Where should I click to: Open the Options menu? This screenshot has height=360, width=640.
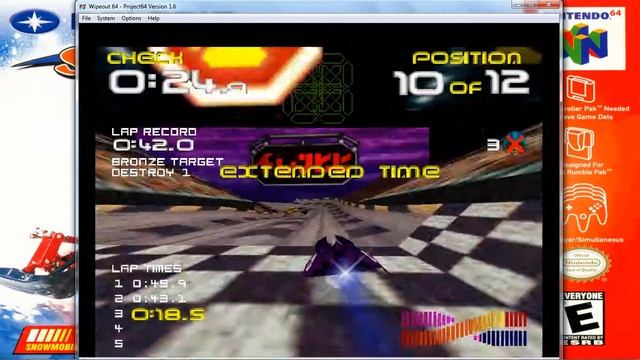(x=131, y=18)
